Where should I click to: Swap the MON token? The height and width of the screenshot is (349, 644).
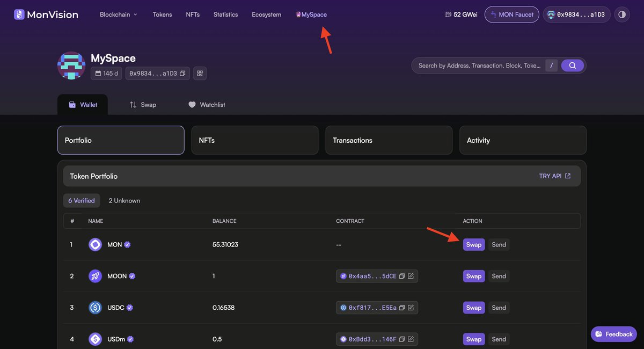(474, 244)
